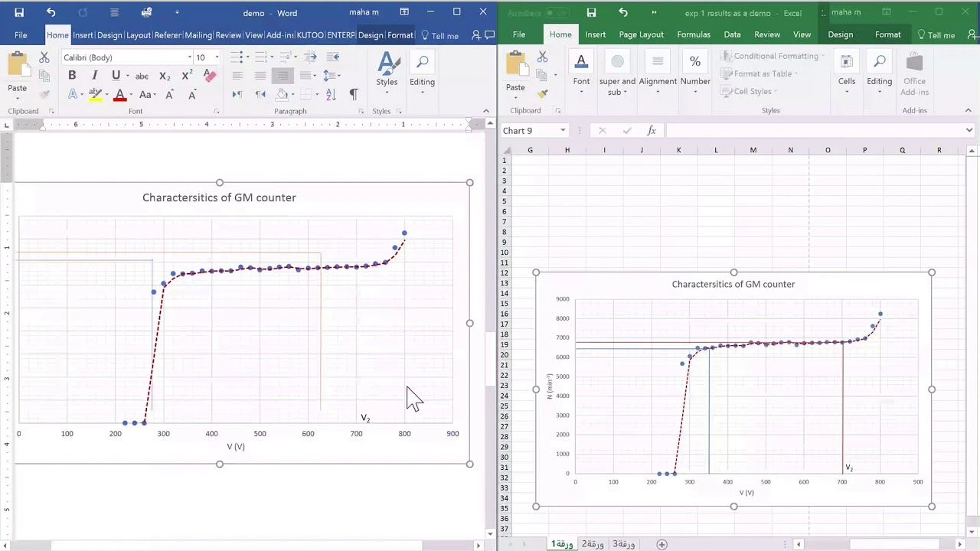Click the Excel formula bar input

click(x=812, y=131)
